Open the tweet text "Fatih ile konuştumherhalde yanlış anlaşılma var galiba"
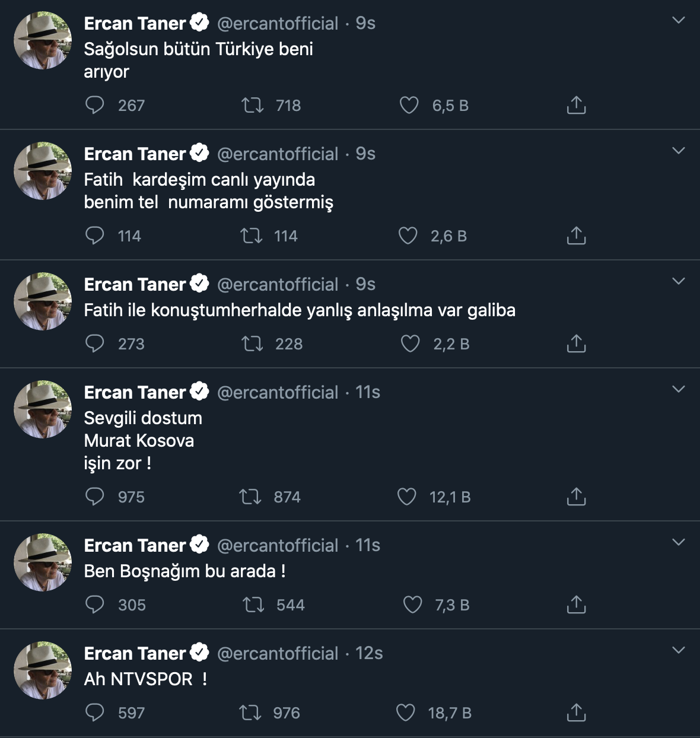The width and height of the screenshot is (700, 738). (x=300, y=310)
